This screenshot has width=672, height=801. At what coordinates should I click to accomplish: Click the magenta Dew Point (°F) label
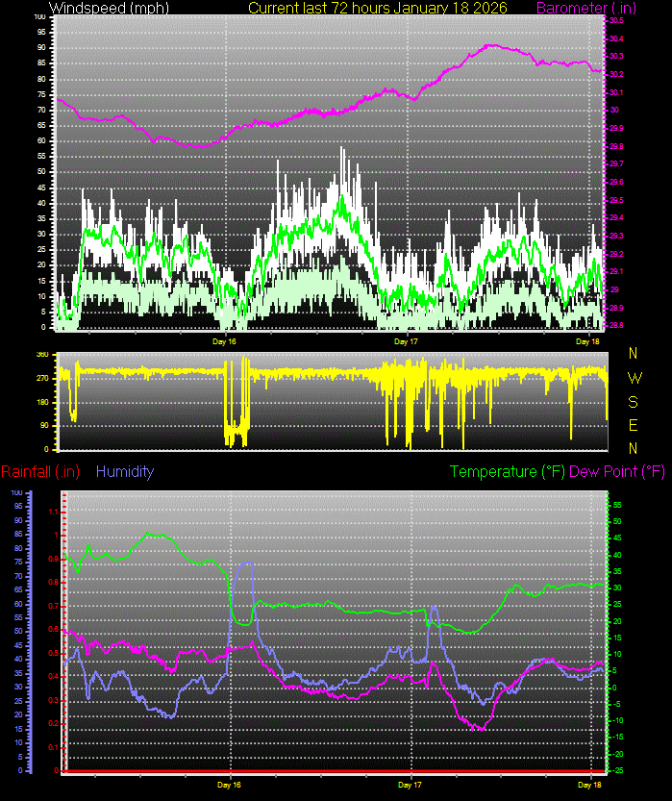tap(617, 472)
